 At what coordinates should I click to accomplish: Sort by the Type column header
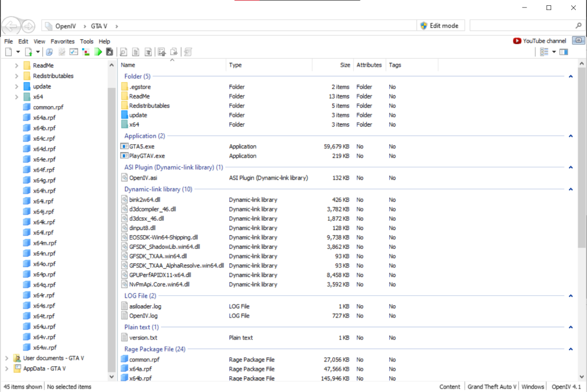point(269,65)
